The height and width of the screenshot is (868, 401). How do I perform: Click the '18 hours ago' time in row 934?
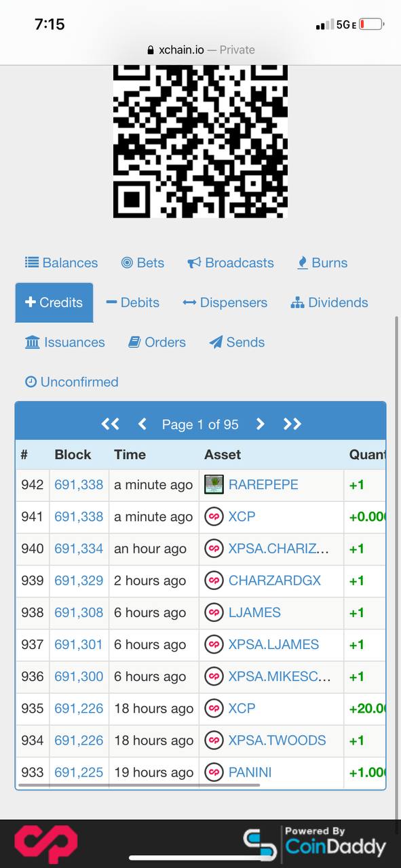[x=153, y=740]
